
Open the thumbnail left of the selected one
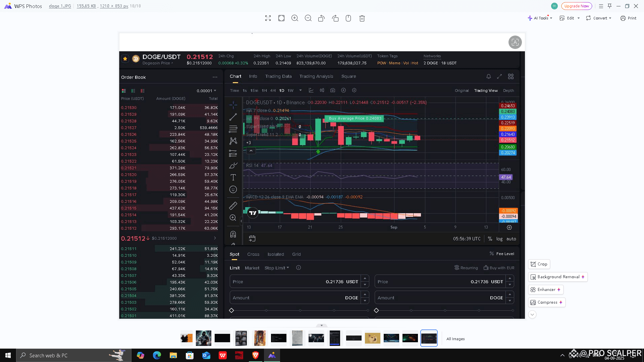tap(410, 338)
